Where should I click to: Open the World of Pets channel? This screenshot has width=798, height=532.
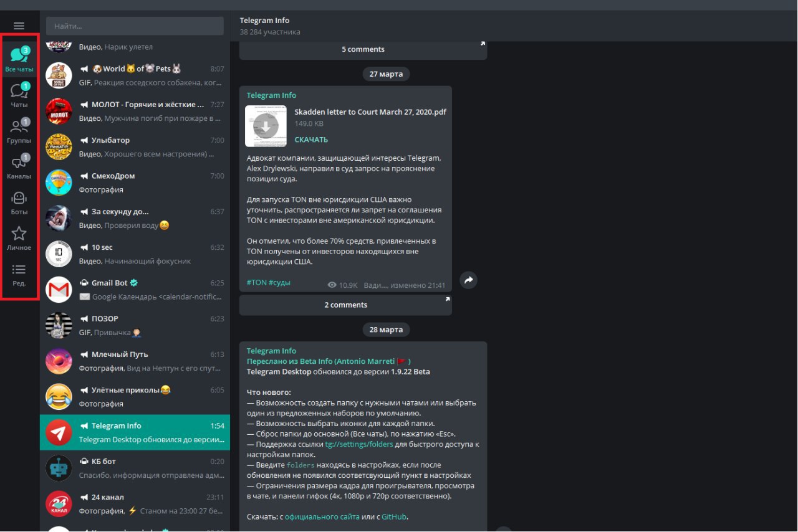(135, 76)
